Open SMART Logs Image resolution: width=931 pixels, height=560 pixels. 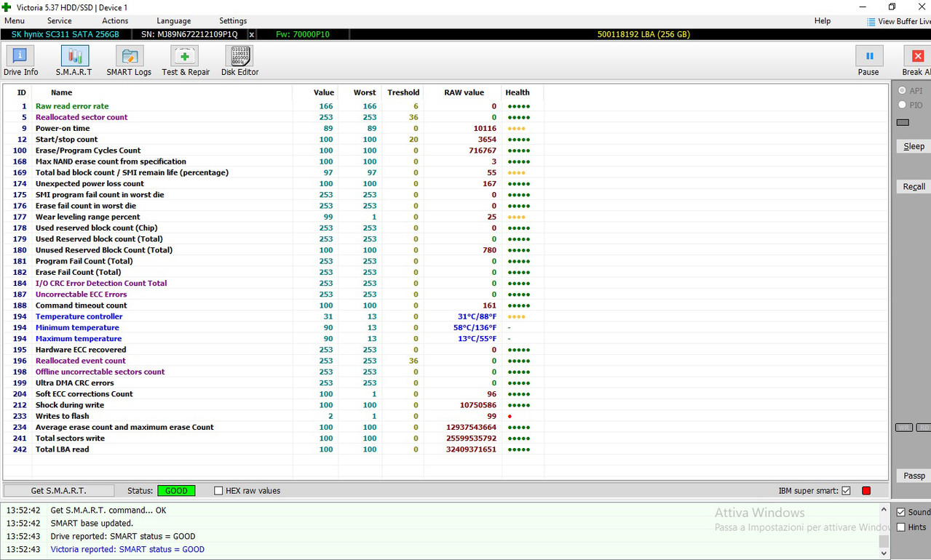pos(129,61)
